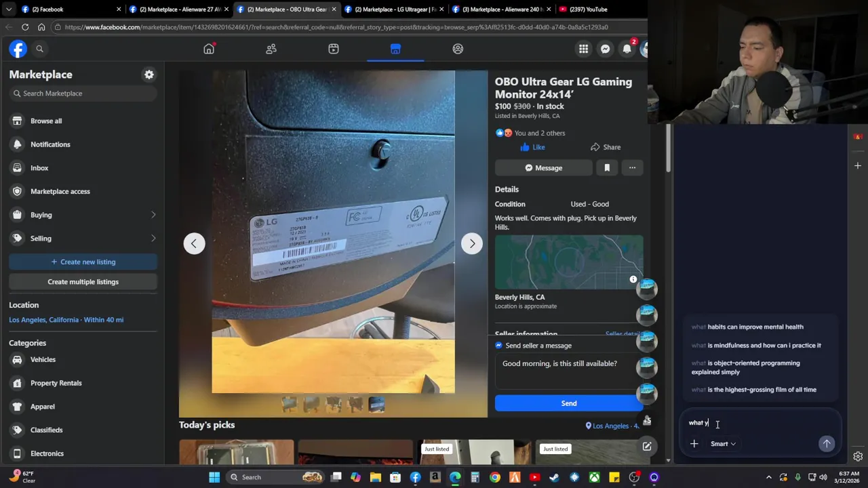The height and width of the screenshot is (488, 868).
Task: Open the Facebook menu grid icon
Action: [x=583, y=49]
